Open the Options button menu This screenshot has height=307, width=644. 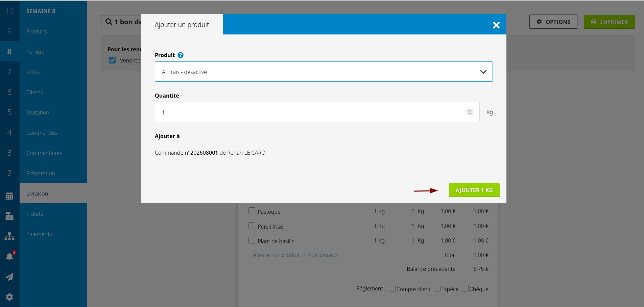pos(553,22)
